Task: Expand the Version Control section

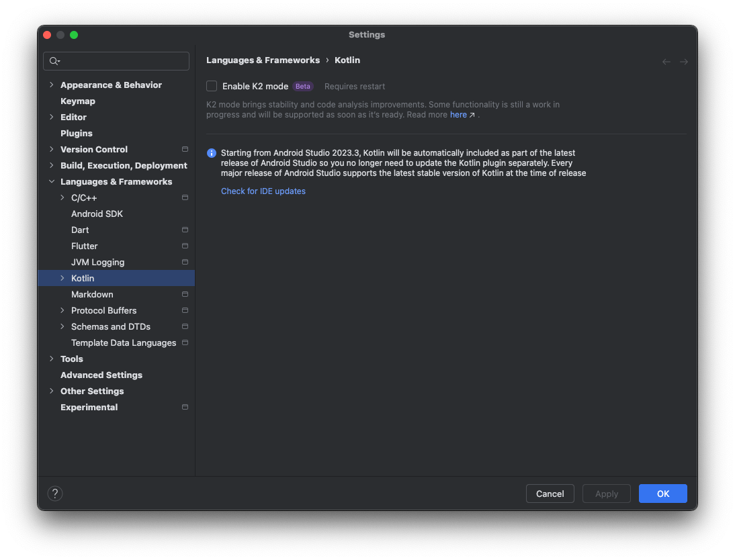Action: click(x=52, y=149)
